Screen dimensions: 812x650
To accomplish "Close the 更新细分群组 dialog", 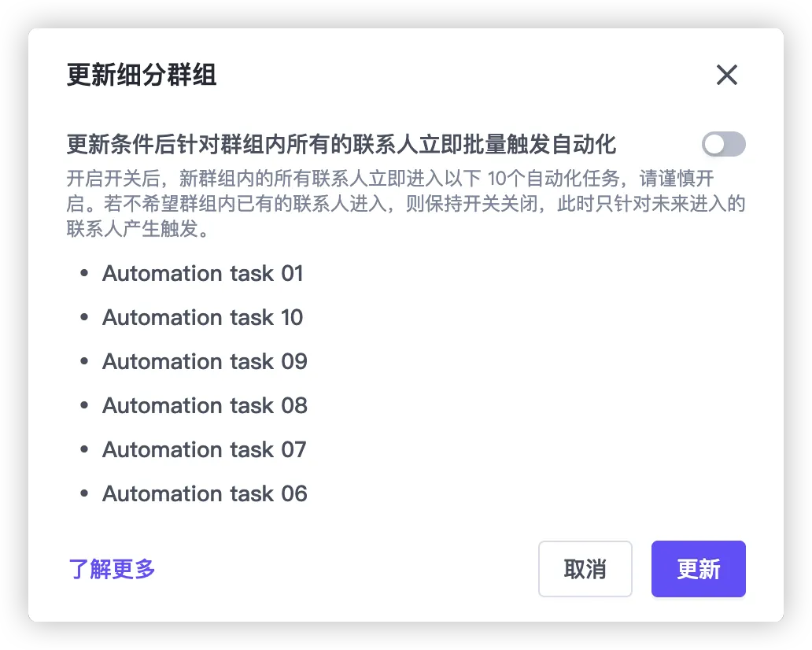I will 726,76.
